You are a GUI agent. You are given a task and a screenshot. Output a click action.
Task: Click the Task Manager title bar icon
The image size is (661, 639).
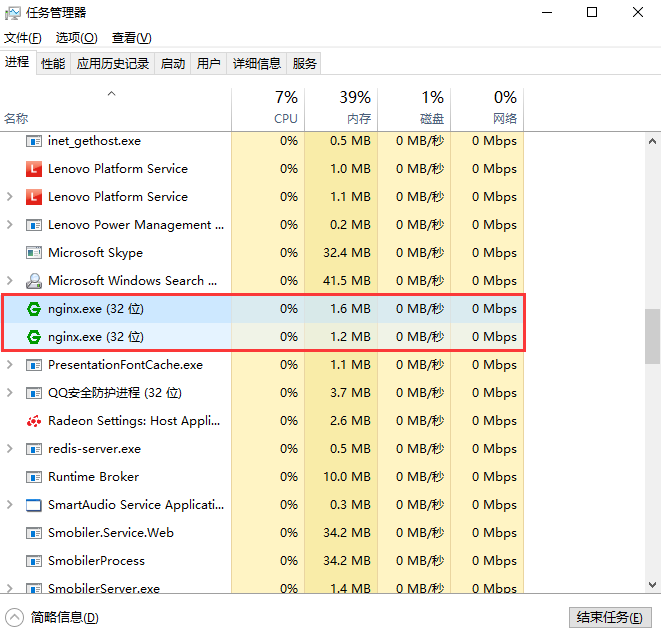pos(12,13)
